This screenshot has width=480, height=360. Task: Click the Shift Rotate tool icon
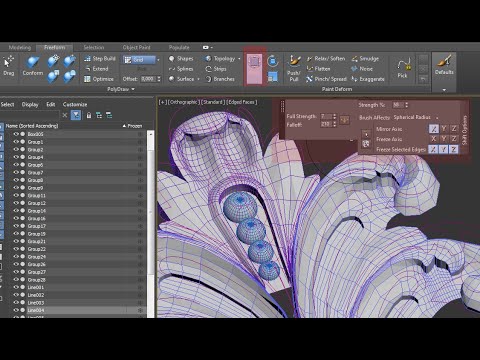coord(273,61)
